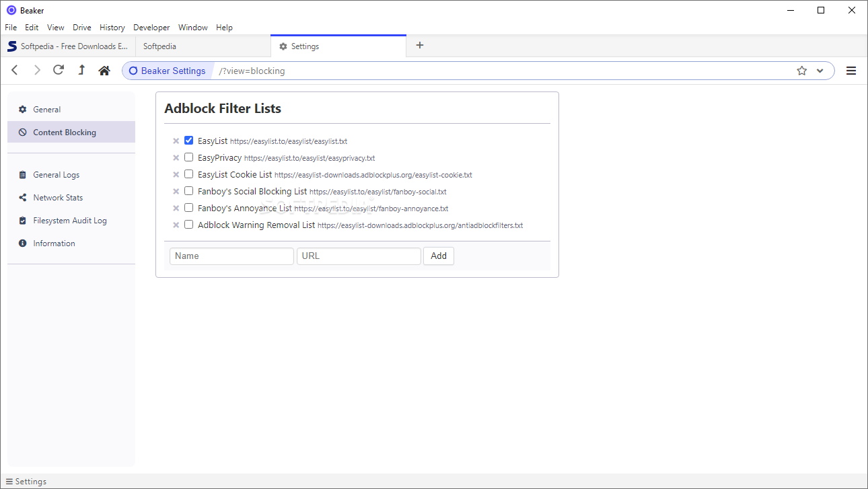The width and height of the screenshot is (868, 489).
Task: Click the address bar URL text
Action: point(252,71)
